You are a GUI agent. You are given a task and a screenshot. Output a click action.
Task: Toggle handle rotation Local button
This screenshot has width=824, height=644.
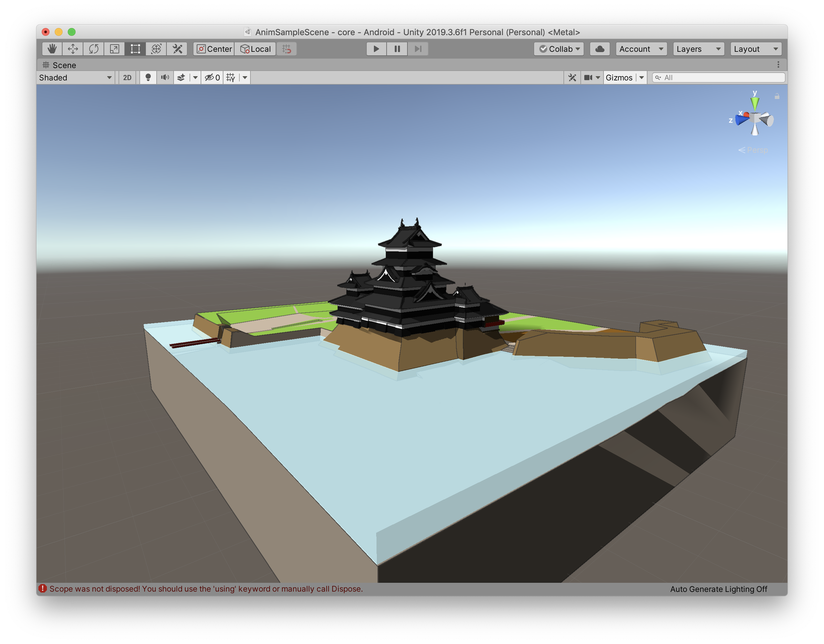tap(255, 49)
